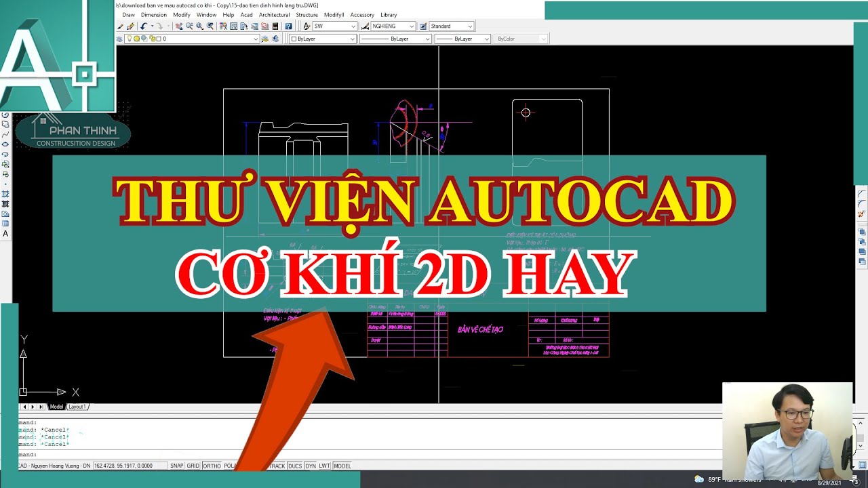This screenshot has height=488, width=868.
Task: Open the layer 0 dropdown list
Action: tap(192, 39)
